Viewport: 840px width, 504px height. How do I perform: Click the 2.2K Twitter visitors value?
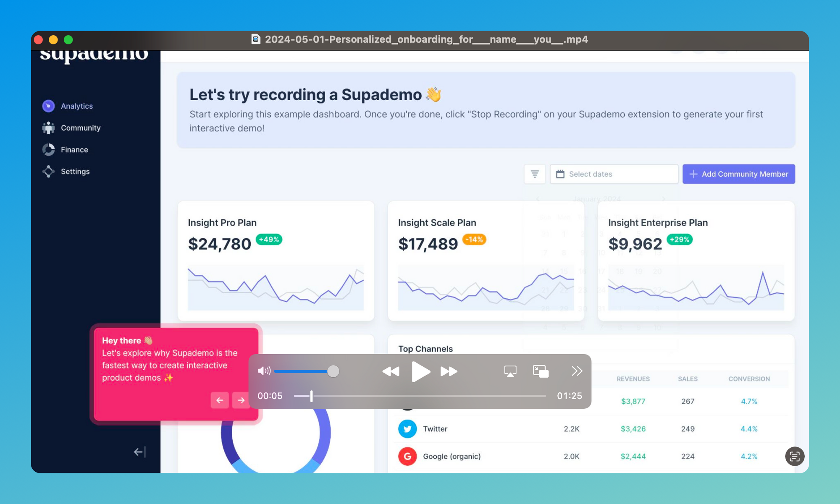(x=572, y=429)
